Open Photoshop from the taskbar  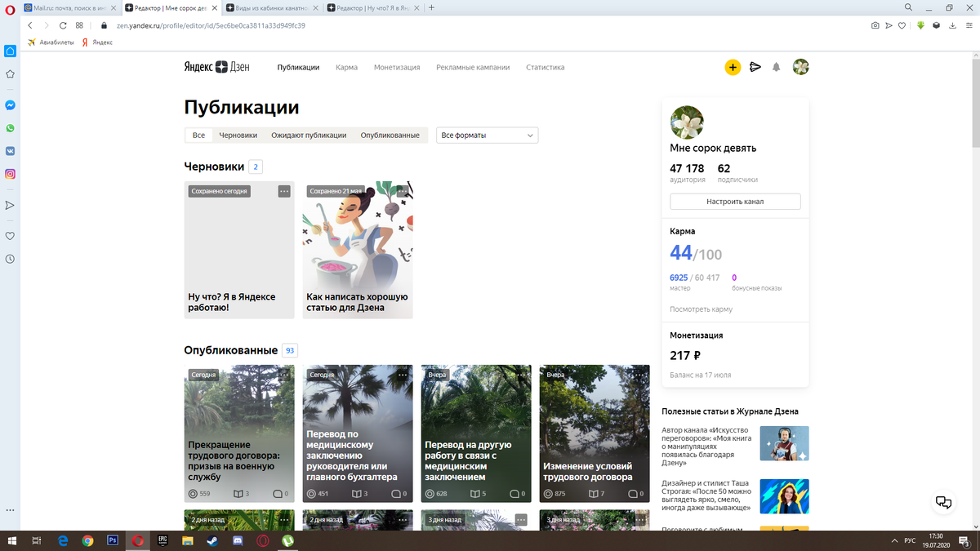113,540
